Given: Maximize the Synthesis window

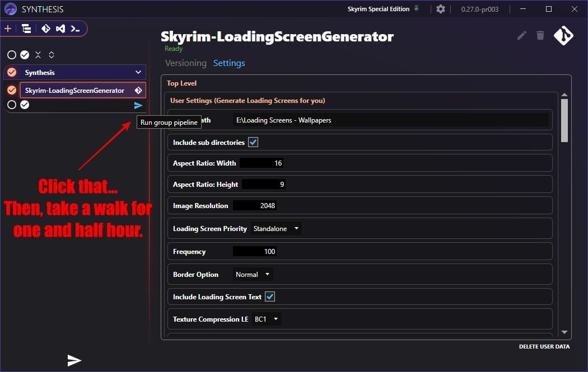Looking at the screenshot, I should (x=549, y=9).
